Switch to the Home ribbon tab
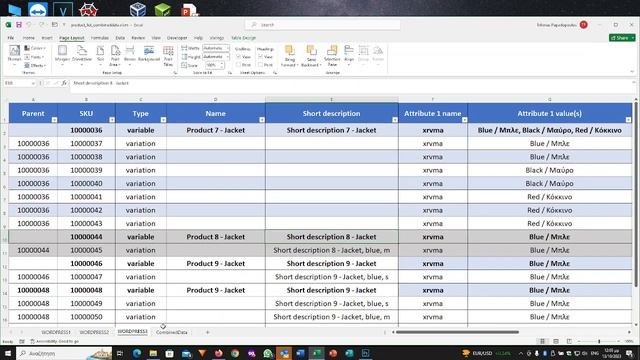This screenshot has width=640, height=360. 29,38
